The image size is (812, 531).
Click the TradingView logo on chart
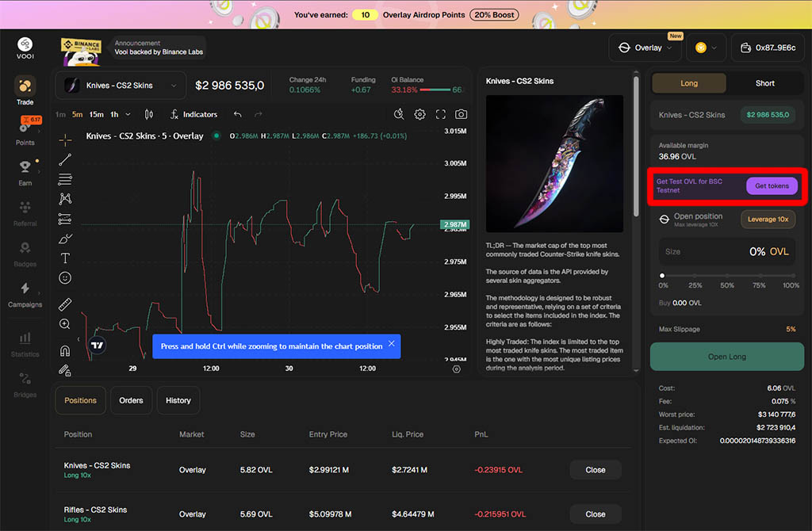click(98, 345)
